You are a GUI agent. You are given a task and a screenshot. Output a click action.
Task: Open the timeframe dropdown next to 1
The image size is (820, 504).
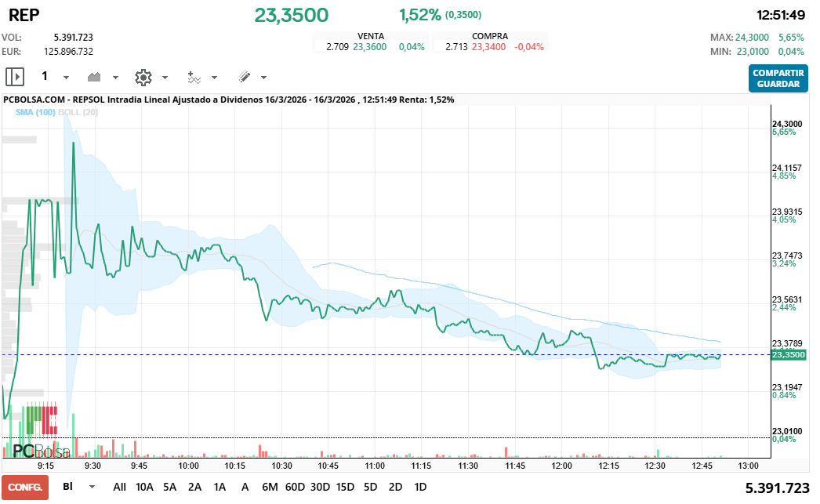(65, 77)
